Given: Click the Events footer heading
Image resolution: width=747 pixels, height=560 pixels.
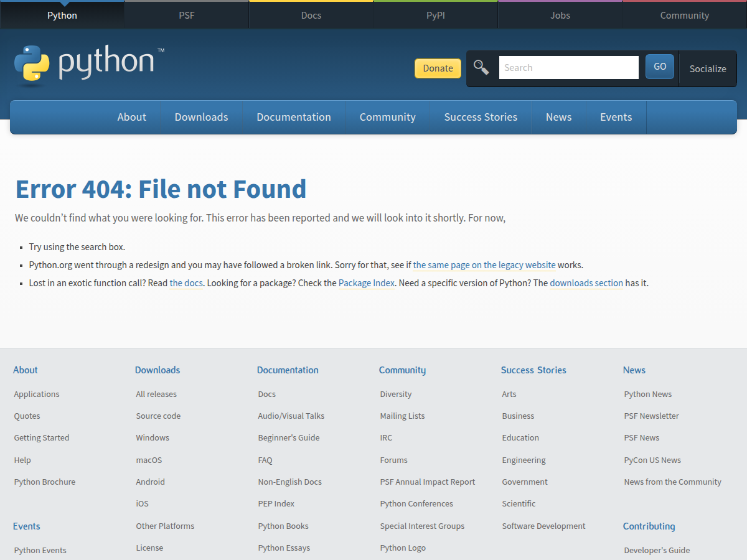Looking at the screenshot, I should tap(27, 526).
